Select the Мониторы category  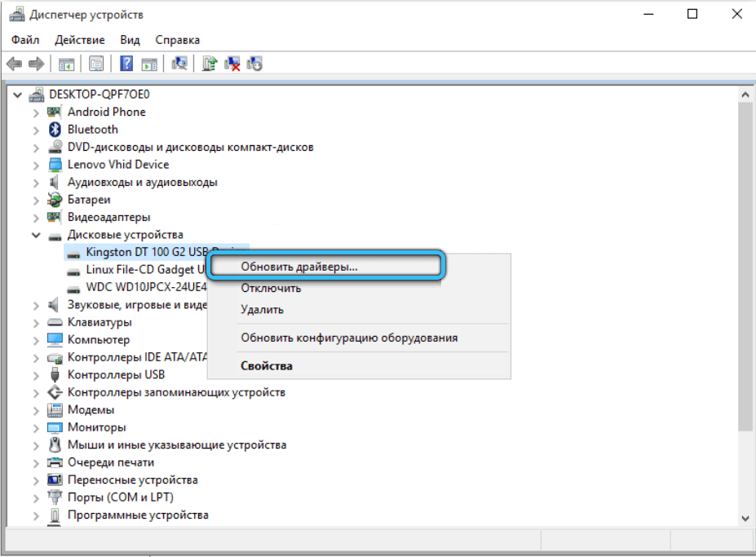[x=96, y=427]
